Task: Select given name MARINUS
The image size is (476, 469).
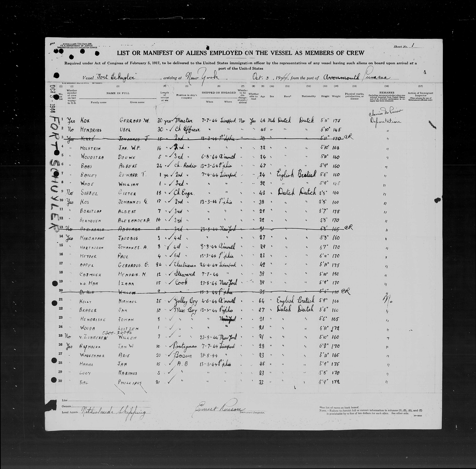Action: (128, 373)
